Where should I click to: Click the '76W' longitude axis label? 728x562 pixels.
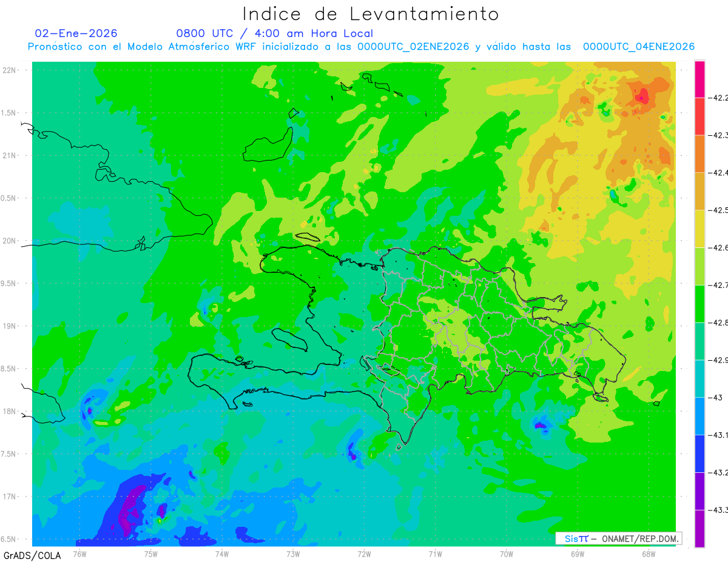click(x=79, y=554)
